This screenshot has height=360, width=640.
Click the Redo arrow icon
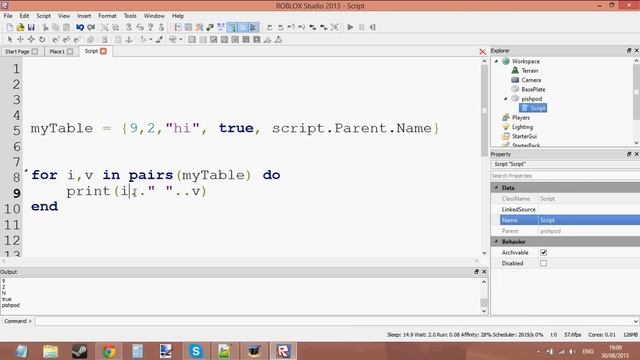pos(91,27)
